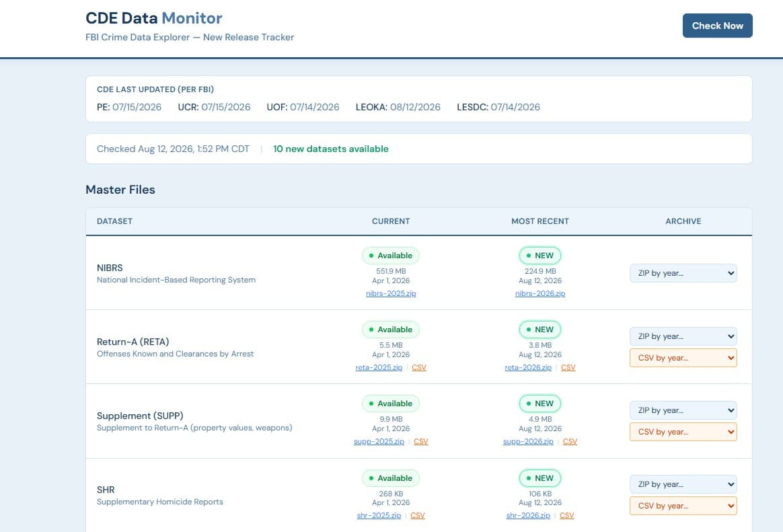Click the SHR NEW badge
The height and width of the screenshot is (532, 783).
point(539,478)
